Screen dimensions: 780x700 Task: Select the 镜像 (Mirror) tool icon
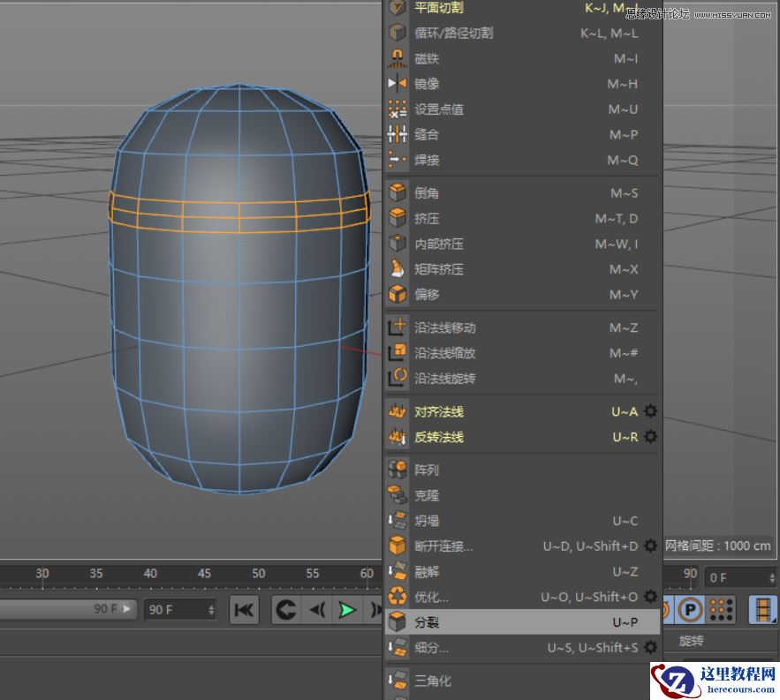(398, 84)
